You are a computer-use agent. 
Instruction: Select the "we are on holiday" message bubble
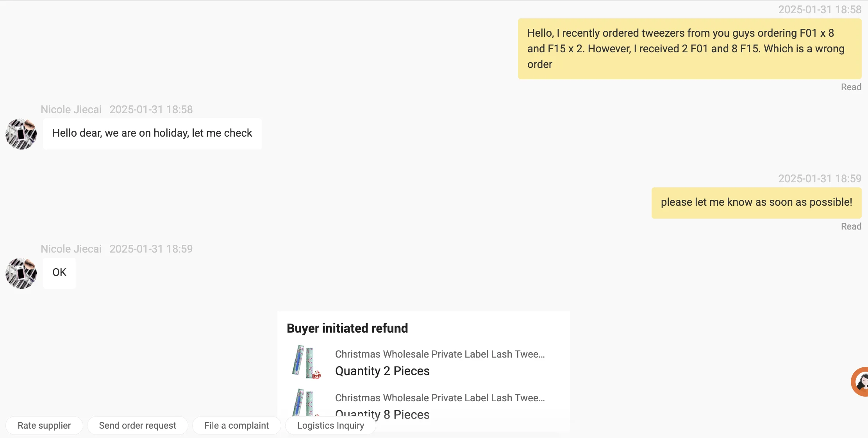152,134
